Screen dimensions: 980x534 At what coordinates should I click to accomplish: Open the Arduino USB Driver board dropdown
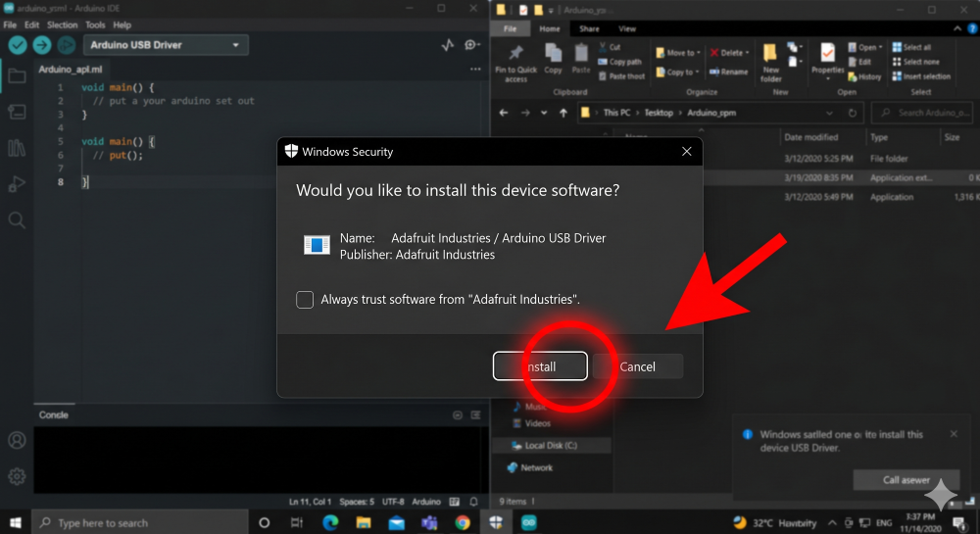pyautogui.click(x=166, y=45)
